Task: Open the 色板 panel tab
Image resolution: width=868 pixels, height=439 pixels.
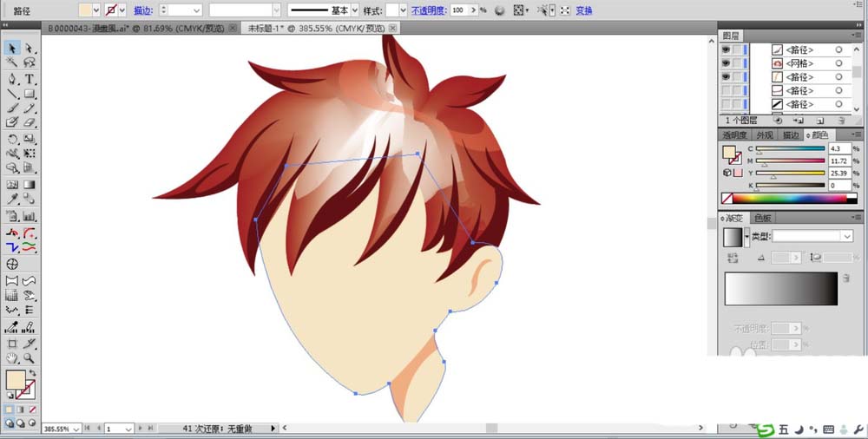Action: tap(763, 218)
